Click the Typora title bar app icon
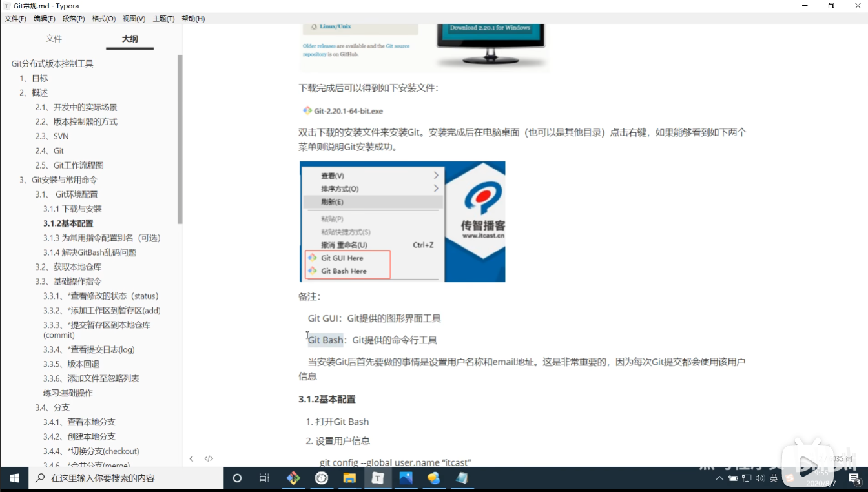This screenshot has height=492, width=868. 7,6
